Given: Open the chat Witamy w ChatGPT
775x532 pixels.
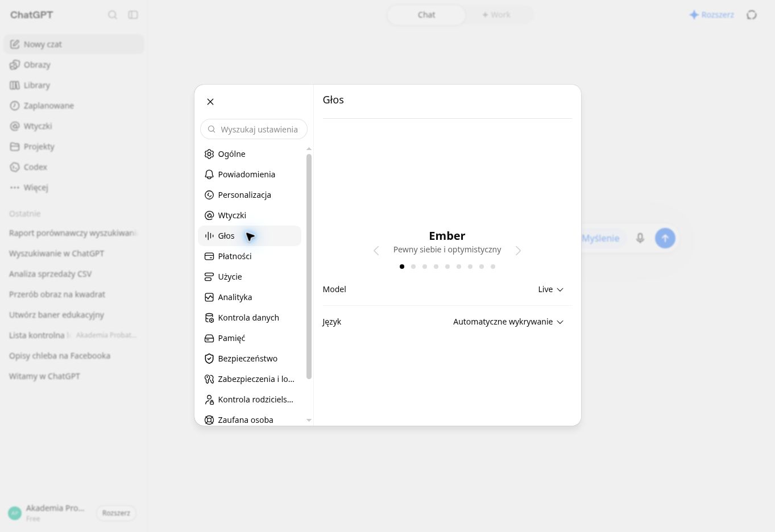Looking at the screenshot, I should click(74, 376).
